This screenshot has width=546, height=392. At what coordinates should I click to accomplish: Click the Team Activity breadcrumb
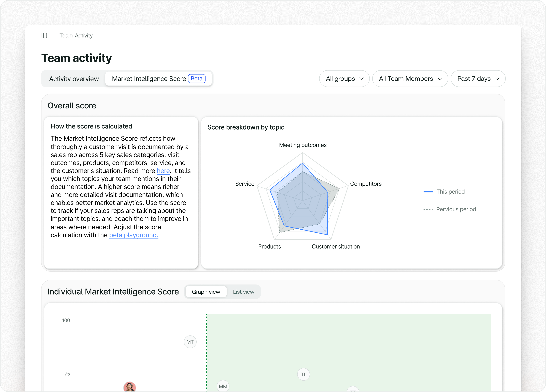76,36
